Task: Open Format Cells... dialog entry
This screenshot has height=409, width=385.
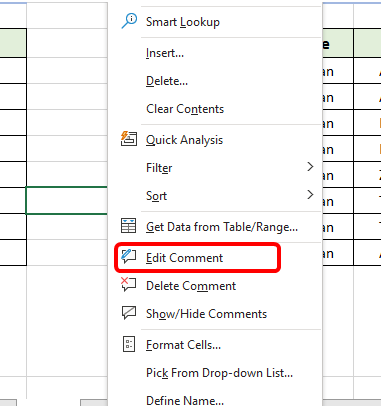Action: pos(183,345)
